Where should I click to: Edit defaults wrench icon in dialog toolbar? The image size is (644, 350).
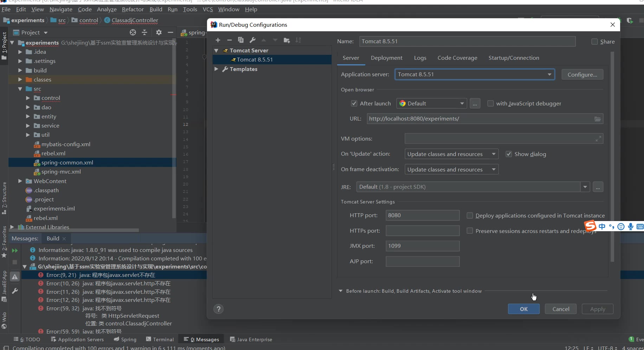pos(252,40)
